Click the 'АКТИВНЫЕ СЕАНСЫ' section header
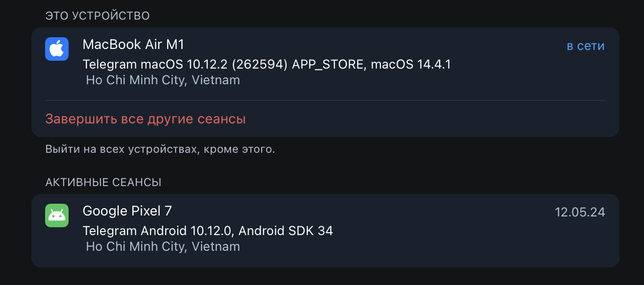Screen dimensions: 644x285 [103, 183]
